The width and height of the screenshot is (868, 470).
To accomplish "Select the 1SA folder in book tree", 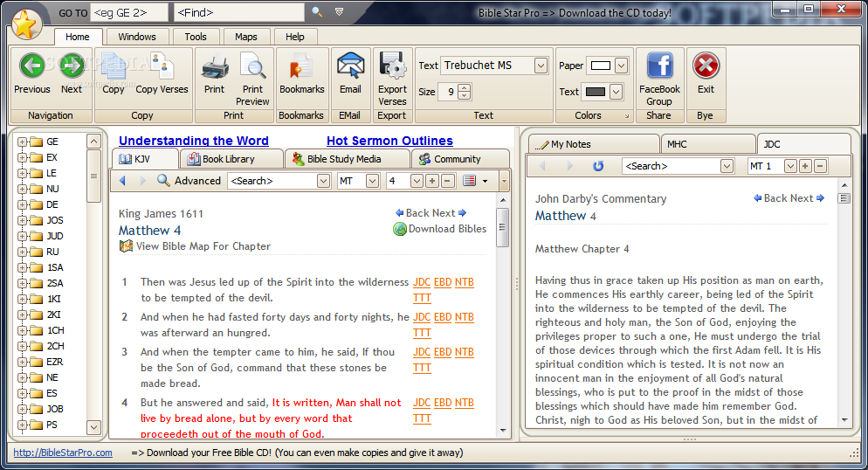I will coord(48,267).
